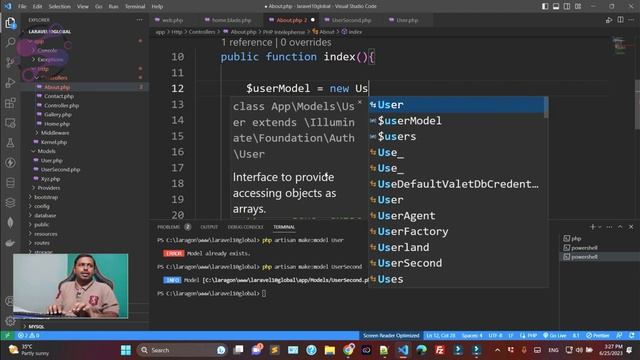Screen dimensions: 640x360
Task: Close the suggestion details popup
Action: tap(360, 102)
